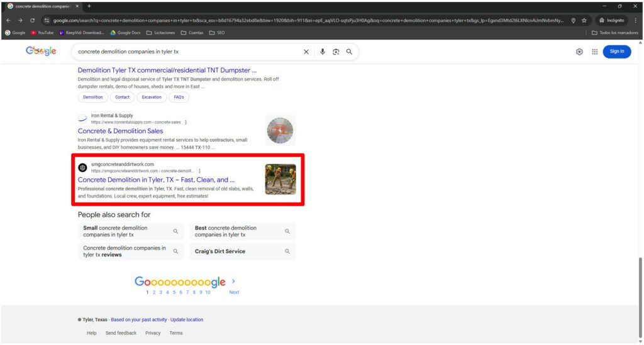Screen dimensions: 644x345
Task: Open Google apps grid icon
Action: point(594,52)
